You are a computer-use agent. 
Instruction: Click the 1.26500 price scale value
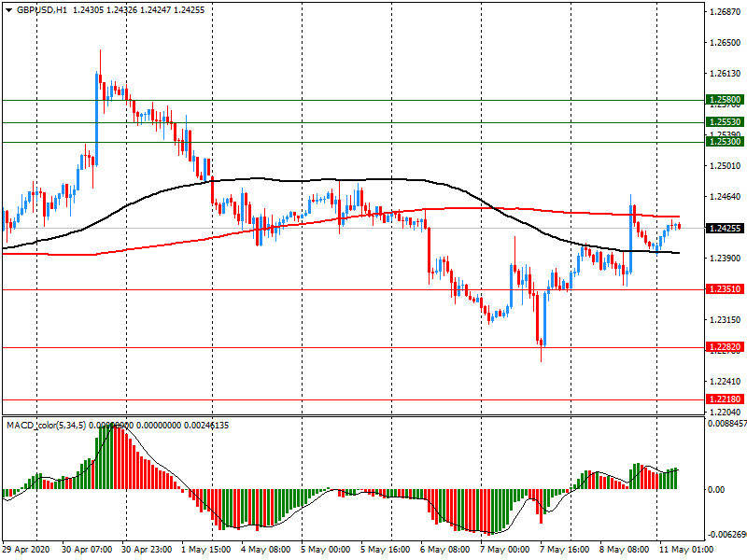coord(726,43)
